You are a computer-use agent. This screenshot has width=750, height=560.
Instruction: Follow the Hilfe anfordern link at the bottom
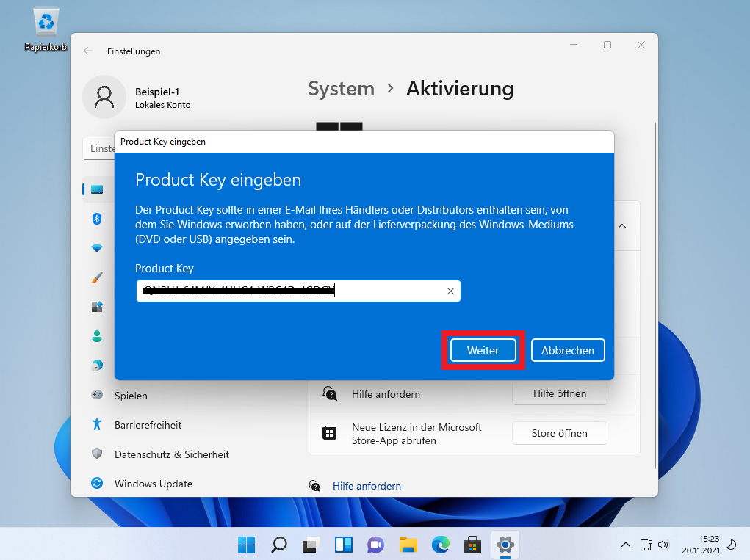coord(367,486)
